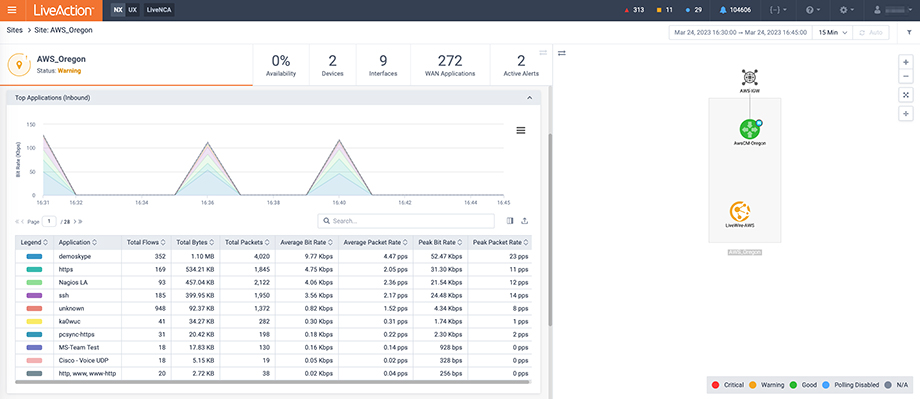Image resolution: width=920 pixels, height=399 pixels.
Task: Expand the settings gear dropdown
Action: click(x=847, y=10)
